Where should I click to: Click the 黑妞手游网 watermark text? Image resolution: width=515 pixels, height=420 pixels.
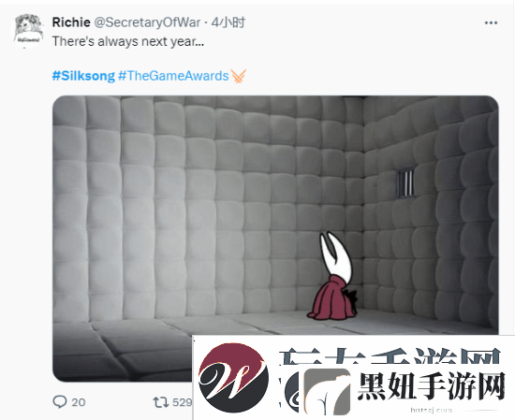[431, 386]
